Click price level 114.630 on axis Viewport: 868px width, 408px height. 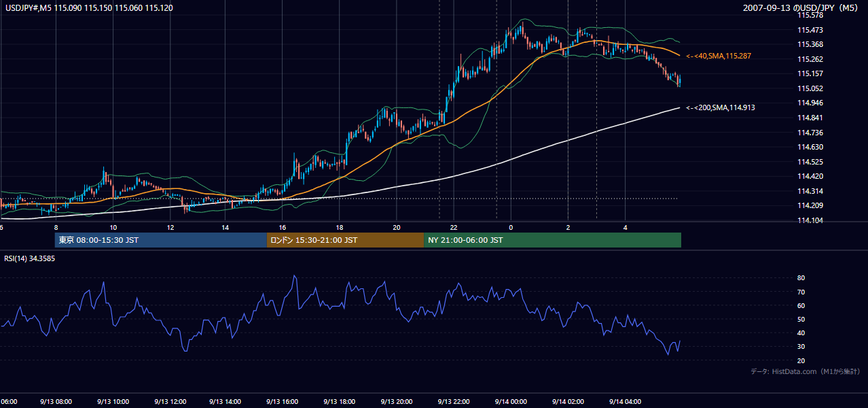point(810,147)
